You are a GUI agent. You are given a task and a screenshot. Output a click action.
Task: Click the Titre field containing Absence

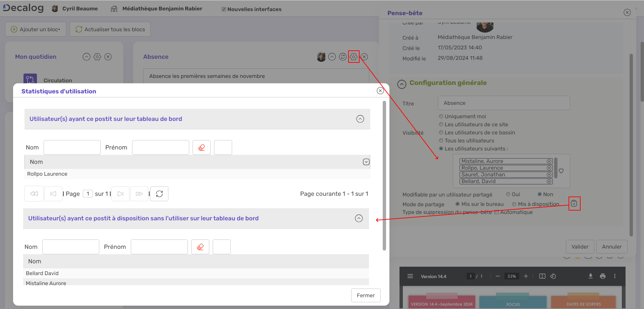pyautogui.click(x=503, y=103)
